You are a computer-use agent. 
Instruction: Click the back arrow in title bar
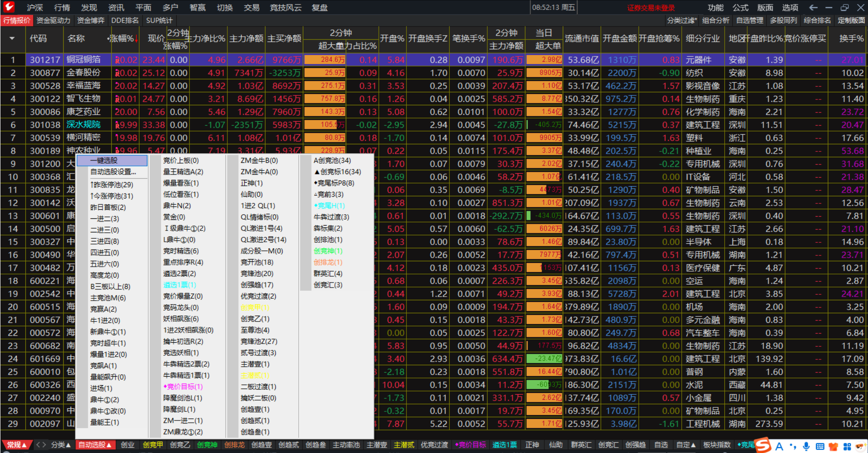tap(813, 7)
